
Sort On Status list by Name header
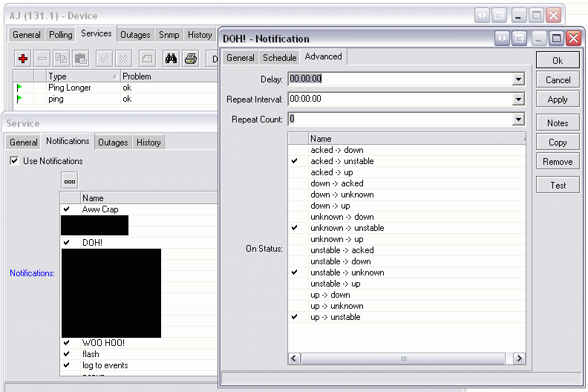(417, 138)
